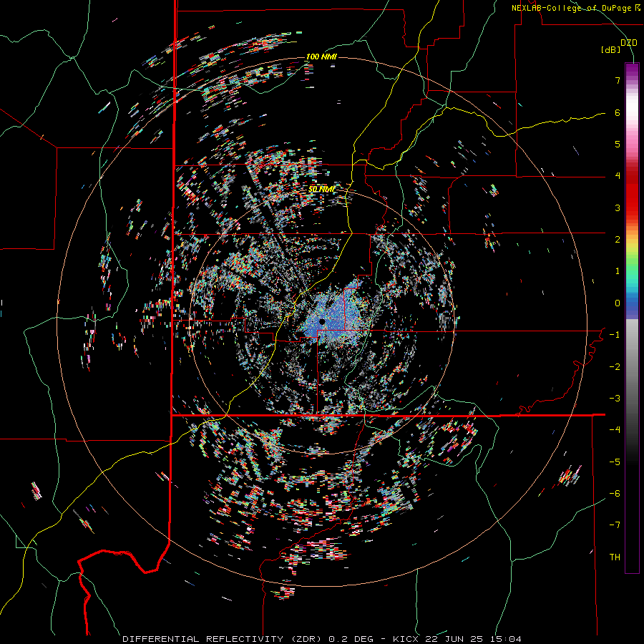The image size is (644, 644).
Task: Click the '-6' tick label on scale
Action: pyautogui.click(x=615, y=494)
